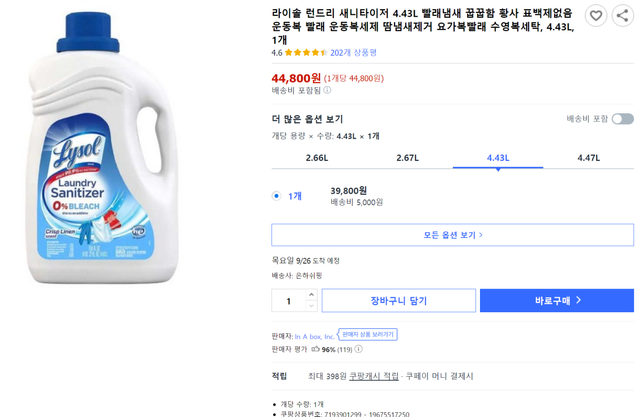Expand 모든 옵션 보기 options list
The image size is (640, 417).
pyautogui.click(x=452, y=235)
